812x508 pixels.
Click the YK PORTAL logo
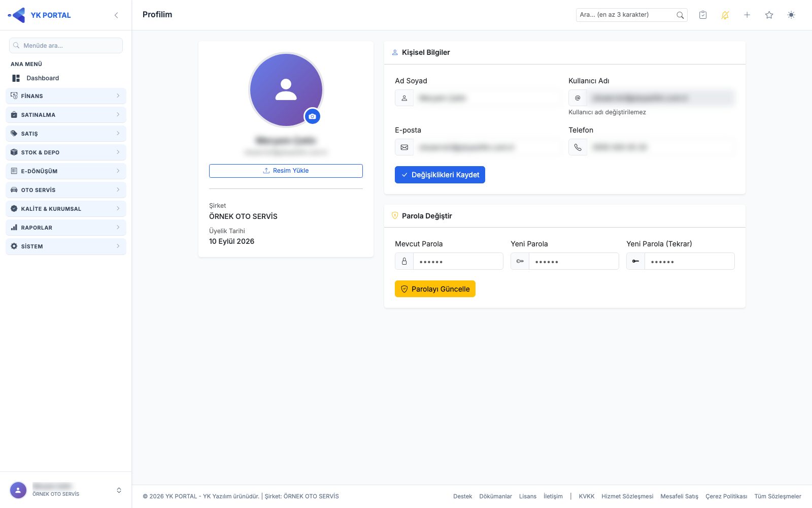40,15
